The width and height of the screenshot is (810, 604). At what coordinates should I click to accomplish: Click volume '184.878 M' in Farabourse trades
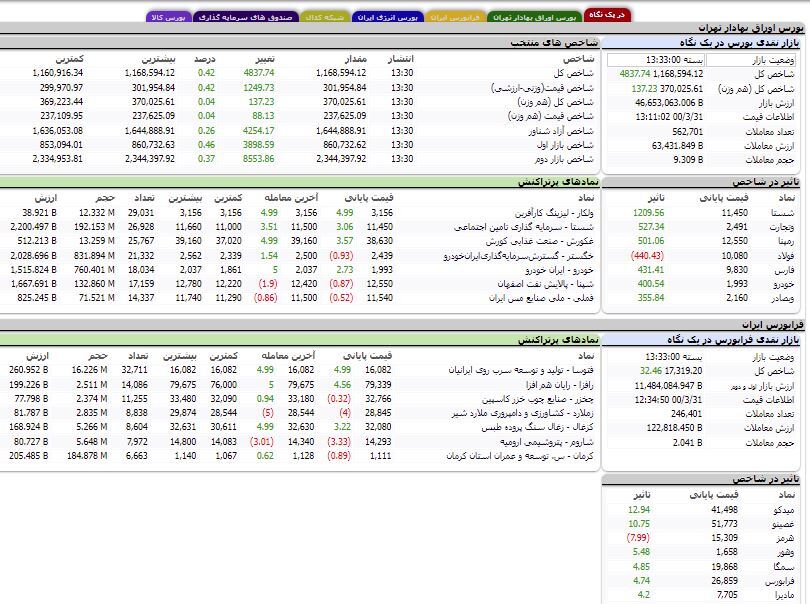pyautogui.click(x=87, y=456)
